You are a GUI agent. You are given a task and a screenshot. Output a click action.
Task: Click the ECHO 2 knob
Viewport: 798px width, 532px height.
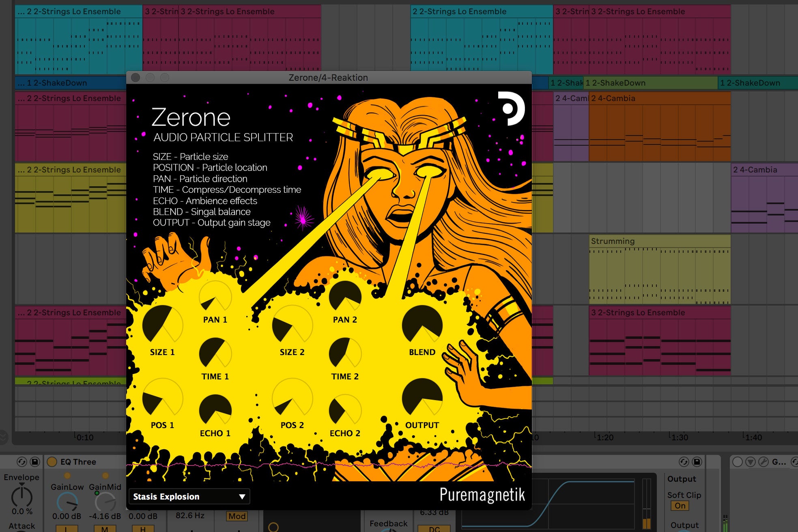pyautogui.click(x=345, y=411)
